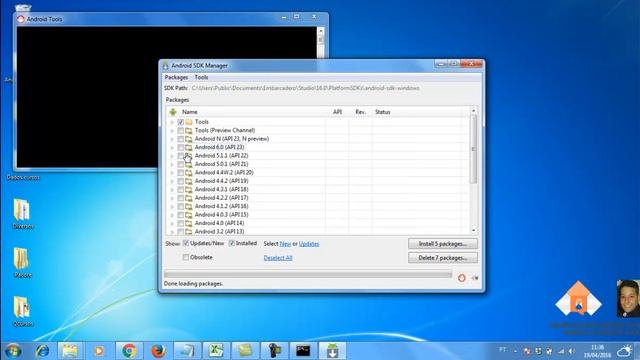Click the Delete 7 packages button

(442, 258)
